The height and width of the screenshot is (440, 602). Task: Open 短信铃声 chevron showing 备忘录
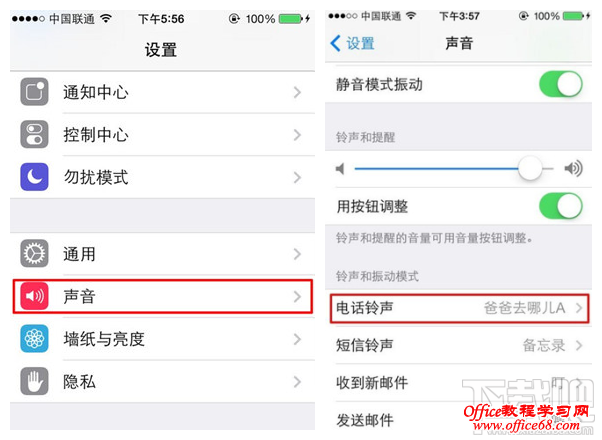point(579,345)
